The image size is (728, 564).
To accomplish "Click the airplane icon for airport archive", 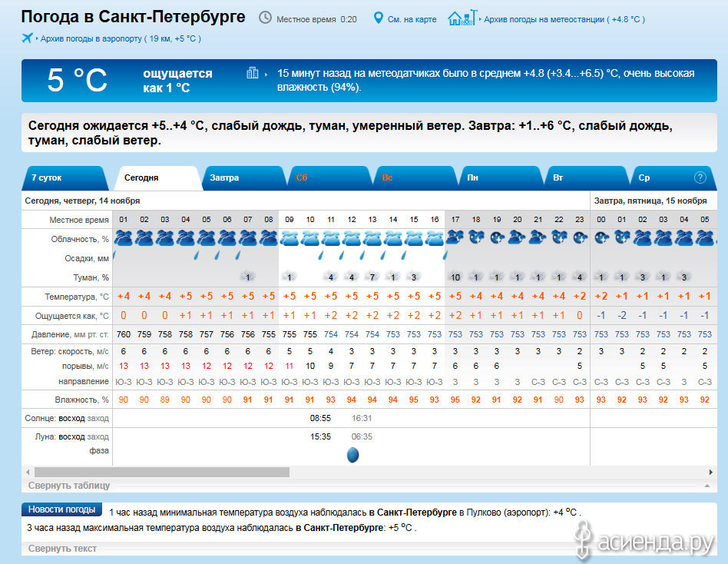I will (x=28, y=38).
